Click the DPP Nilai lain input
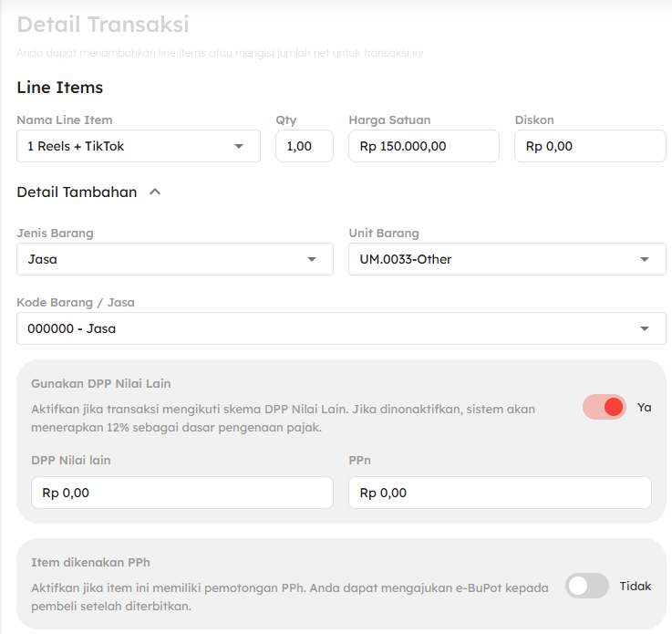 tap(175, 493)
